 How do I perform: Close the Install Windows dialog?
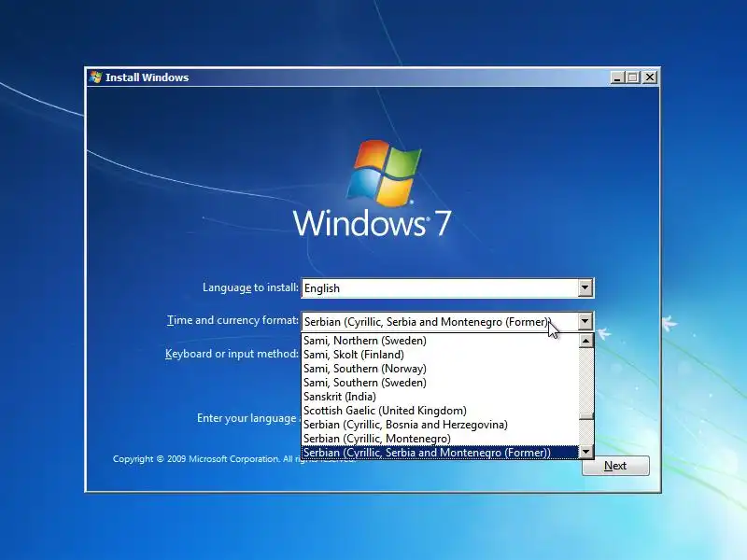650,77
